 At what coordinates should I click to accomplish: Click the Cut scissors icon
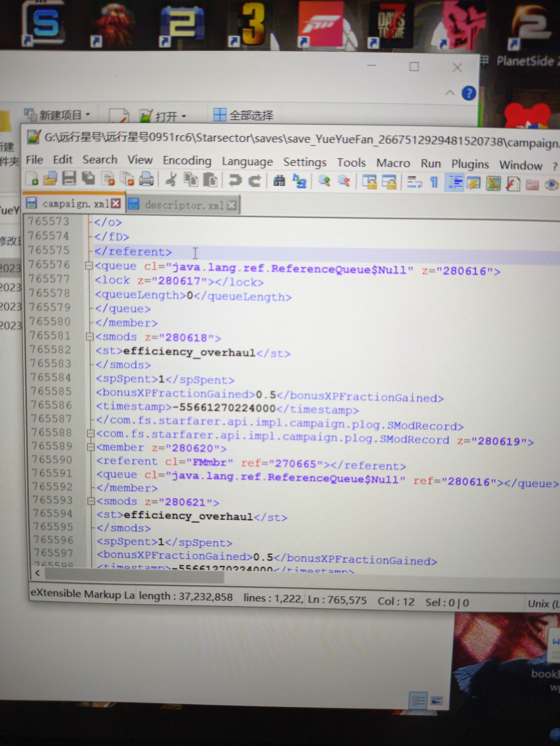click(171, 179)
